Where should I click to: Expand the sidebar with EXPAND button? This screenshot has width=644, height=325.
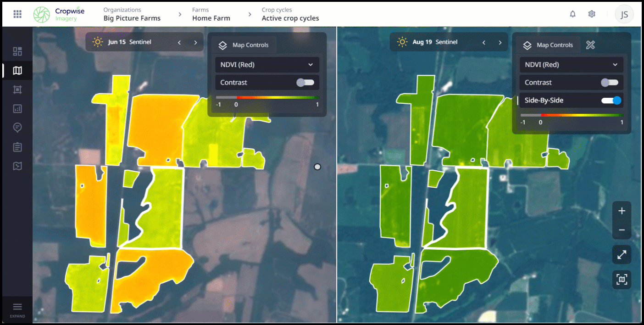coord(17,309)
